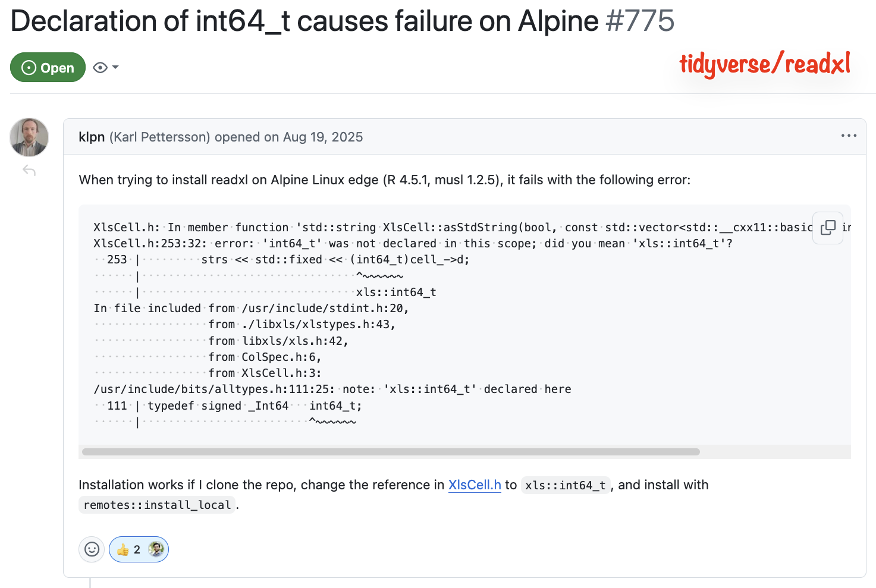Open the three-dot comment options menu
This screenshot has height=588, width=876.
pyautogui.click(x=849, y=136)
